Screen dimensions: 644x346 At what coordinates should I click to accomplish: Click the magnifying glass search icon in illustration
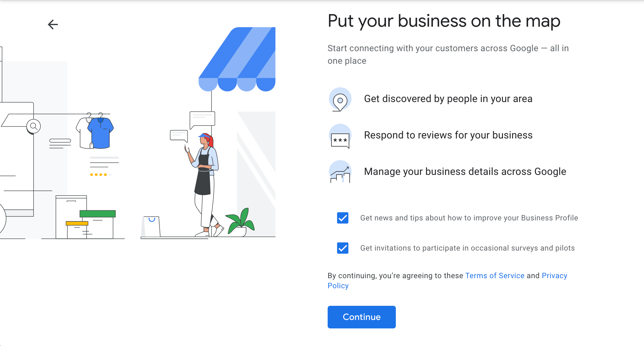pos(34,126)
